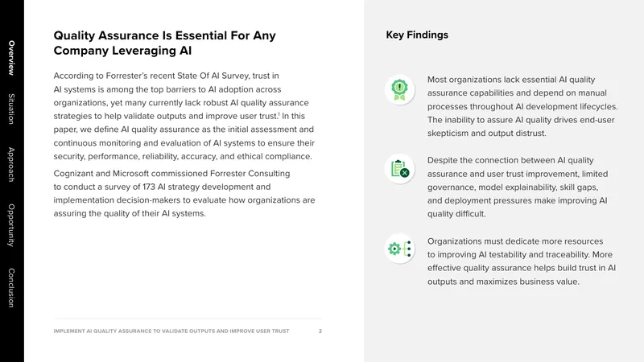Jump to the Conclusion section tab
This screenshot has width=644, height=362.
click(11, 288)
